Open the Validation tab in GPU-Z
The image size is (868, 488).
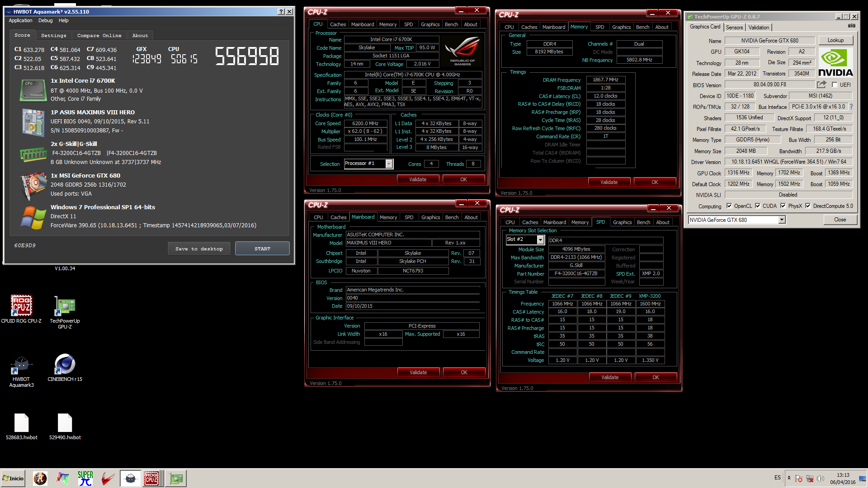[x=759, y=28]
